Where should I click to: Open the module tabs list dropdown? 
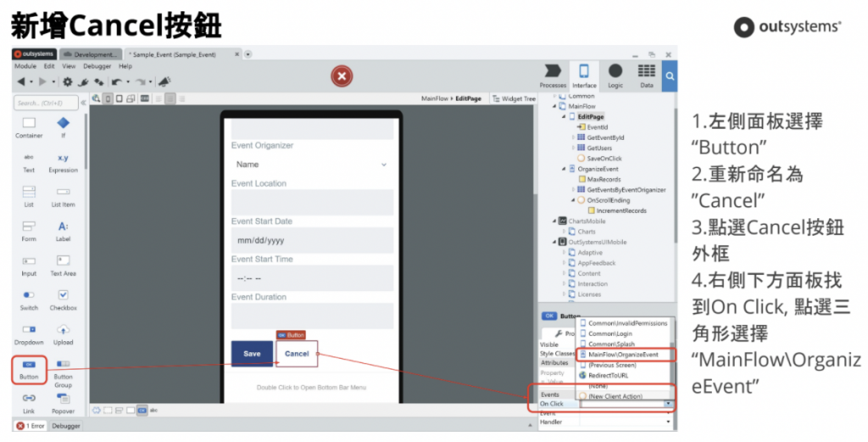[248, 54]
